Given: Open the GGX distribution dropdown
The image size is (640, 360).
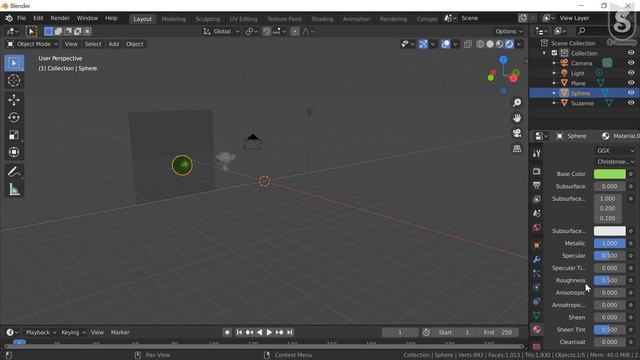Looking at the screenshot, I should 614,151.
